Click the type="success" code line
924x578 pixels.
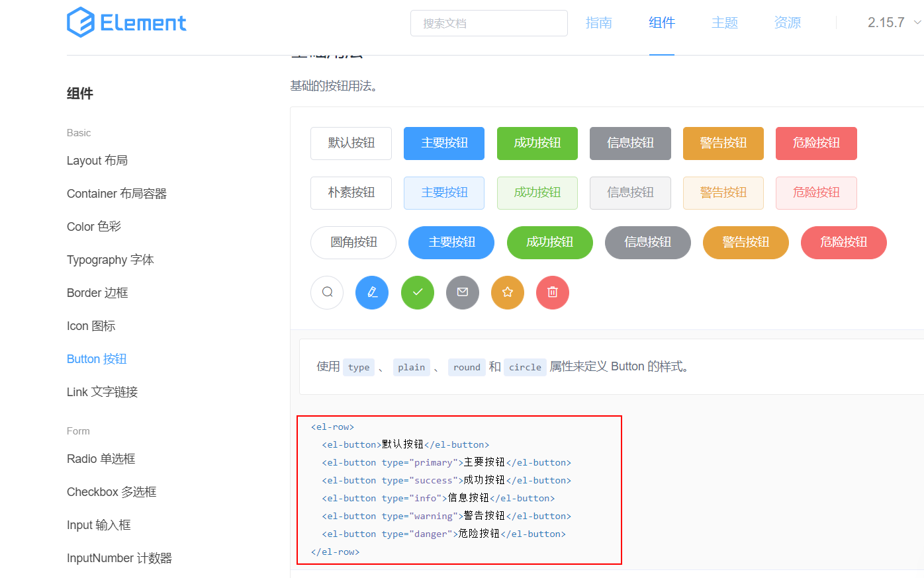click(x=447, y=480)
